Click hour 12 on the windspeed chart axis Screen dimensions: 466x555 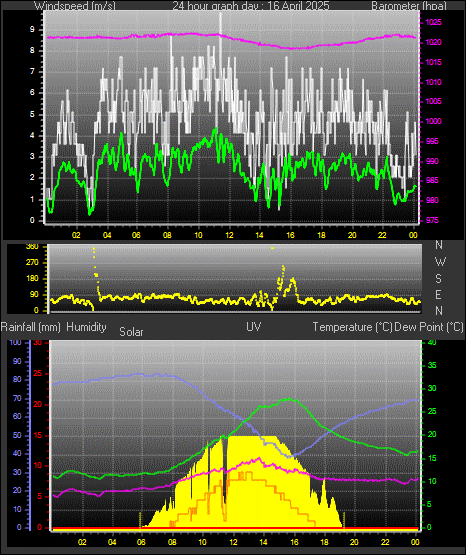pos(229,235)
